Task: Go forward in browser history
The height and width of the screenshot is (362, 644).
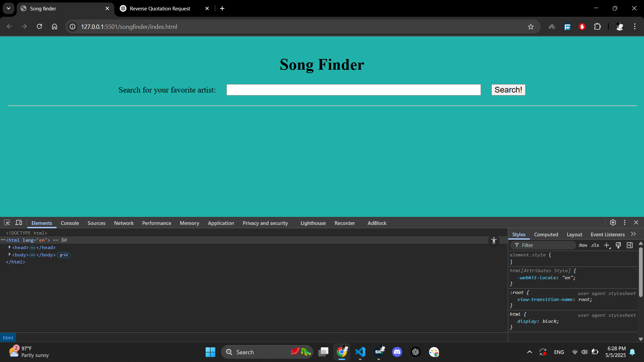Action: click(x=24, y=26)
